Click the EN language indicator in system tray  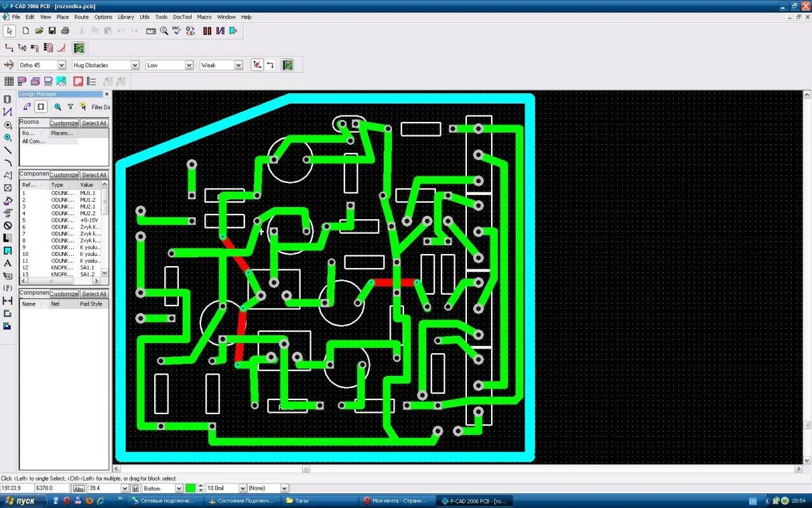752,501
